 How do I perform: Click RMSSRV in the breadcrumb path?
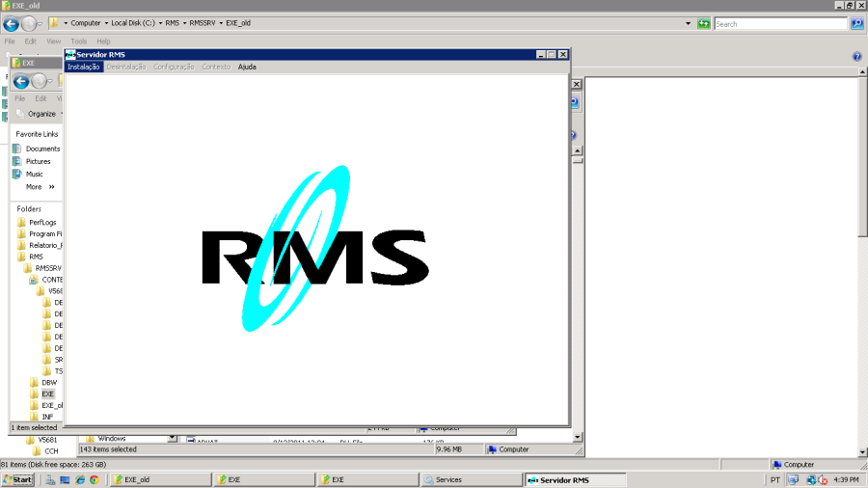203,23
